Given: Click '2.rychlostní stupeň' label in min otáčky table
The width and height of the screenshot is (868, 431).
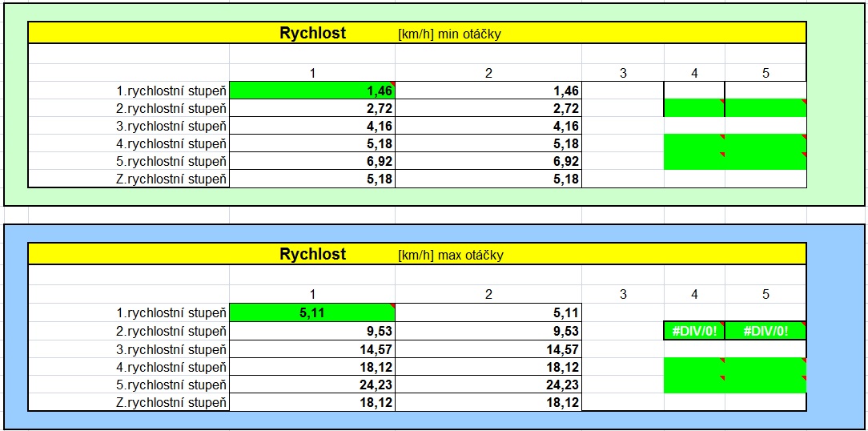Looking at the screenshot, I should coord(171,108).
